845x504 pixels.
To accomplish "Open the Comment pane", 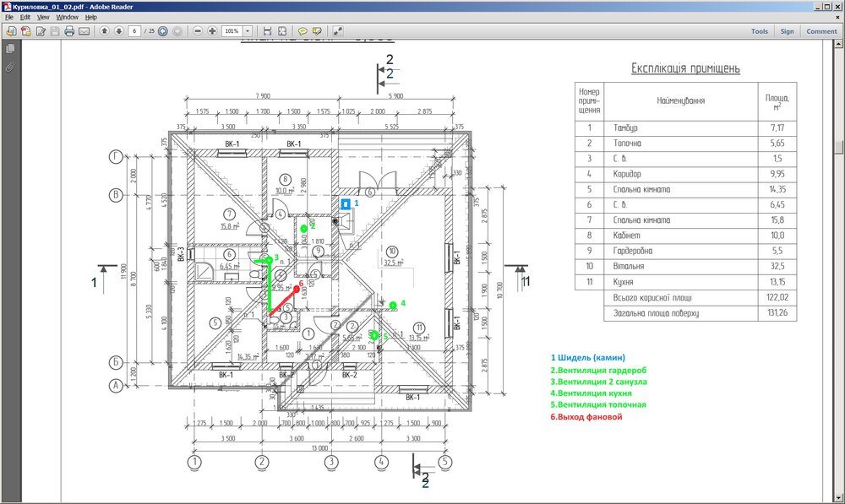I will tap(821, 31).
